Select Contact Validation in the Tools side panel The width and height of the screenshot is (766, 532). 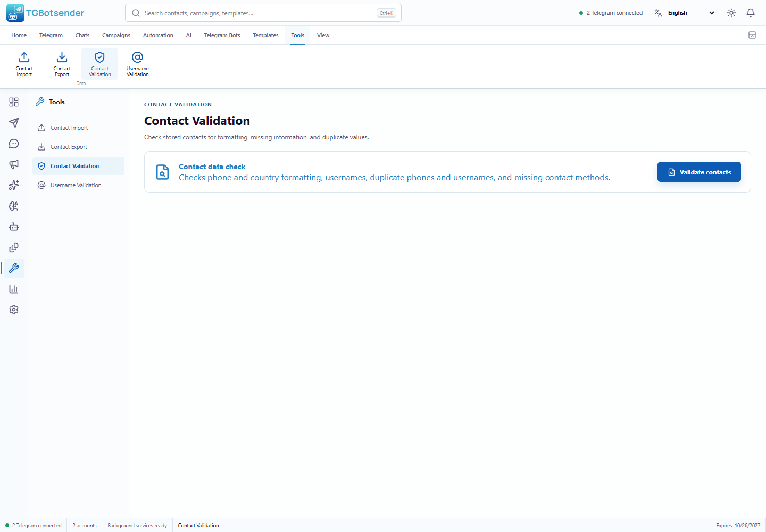click(79, 166)
